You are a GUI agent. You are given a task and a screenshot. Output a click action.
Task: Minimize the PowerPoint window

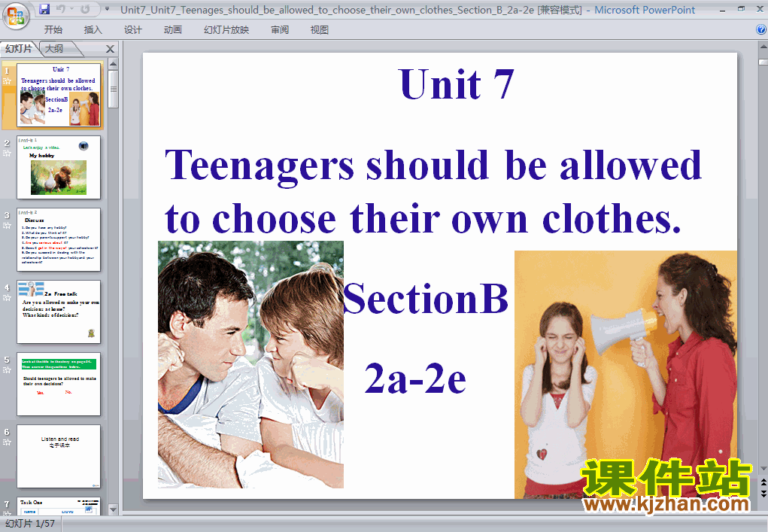coord(722,9)
